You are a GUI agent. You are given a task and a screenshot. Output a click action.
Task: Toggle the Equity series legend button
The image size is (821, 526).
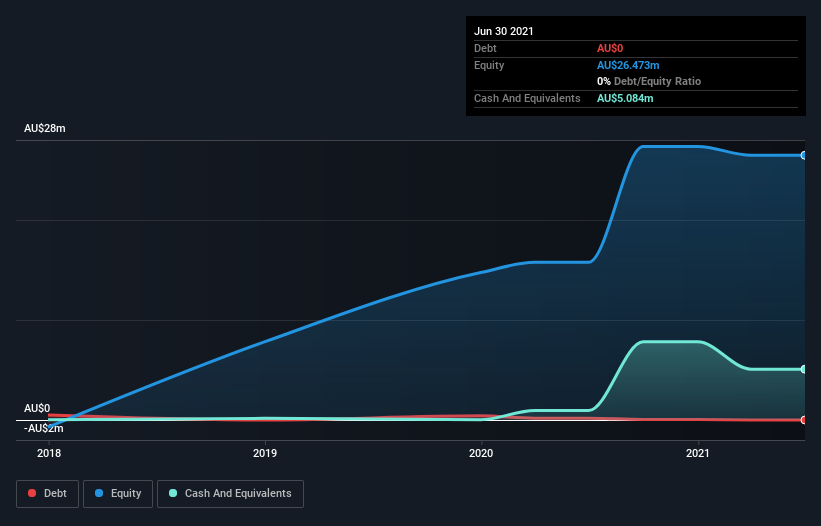pos(118,494)
